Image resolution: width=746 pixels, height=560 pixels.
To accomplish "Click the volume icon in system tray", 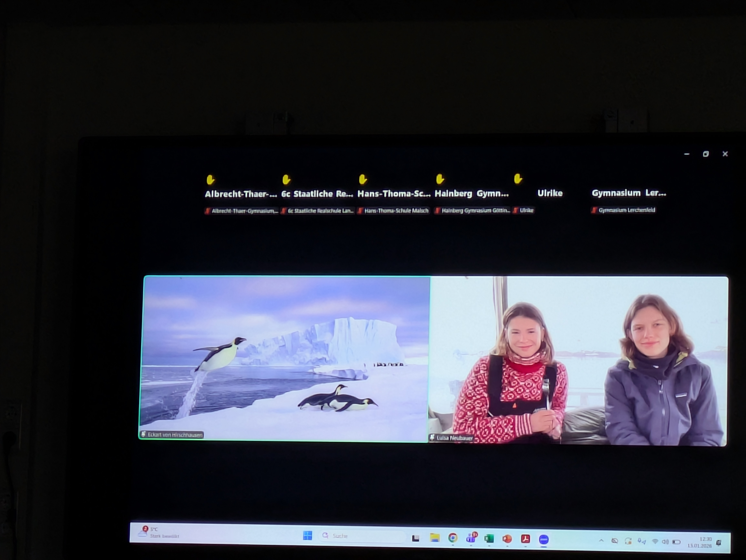I will 665,542.
